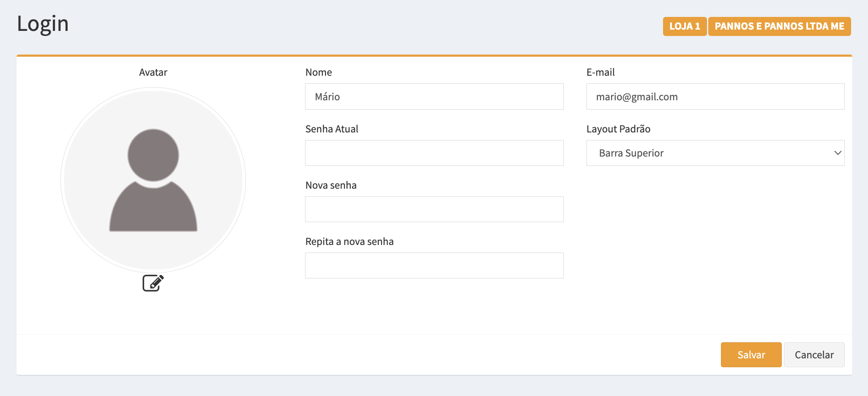Focus the Senha Atual input field
Screen dimensions: 868x396
point(434,153)
